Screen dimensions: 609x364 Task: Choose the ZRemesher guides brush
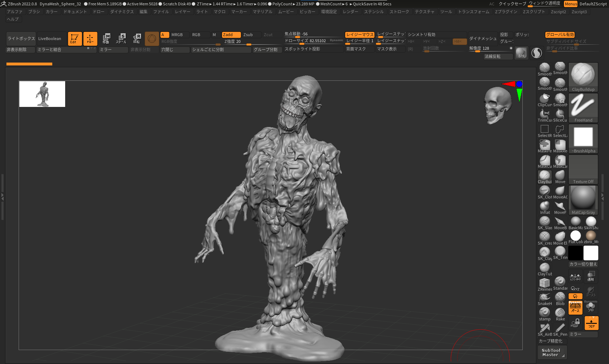pos(545,284)
